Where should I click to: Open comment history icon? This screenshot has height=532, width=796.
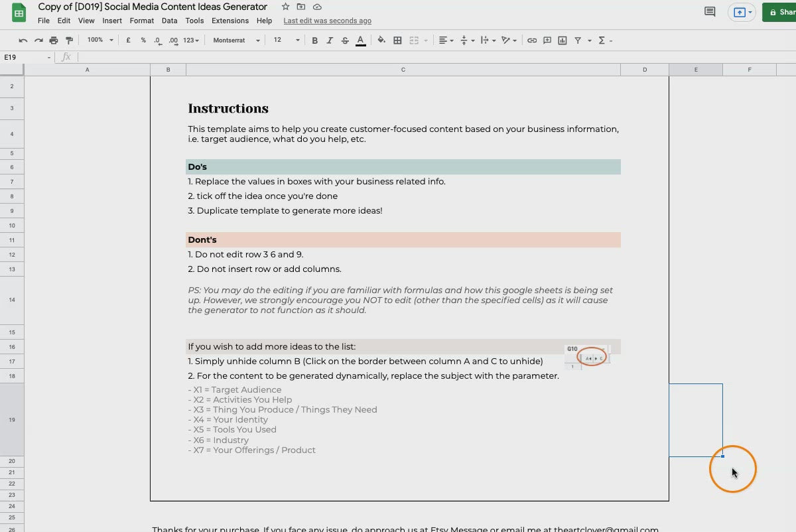tap(710, 12)
